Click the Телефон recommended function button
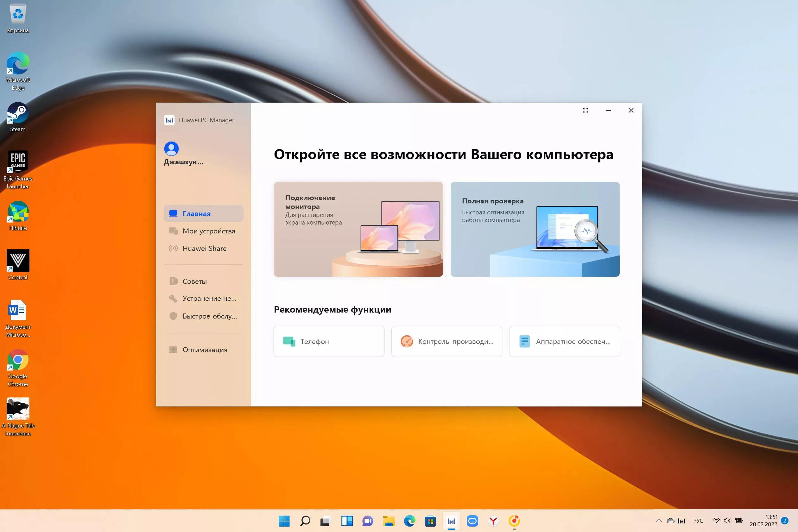 (x=329, y=341)
